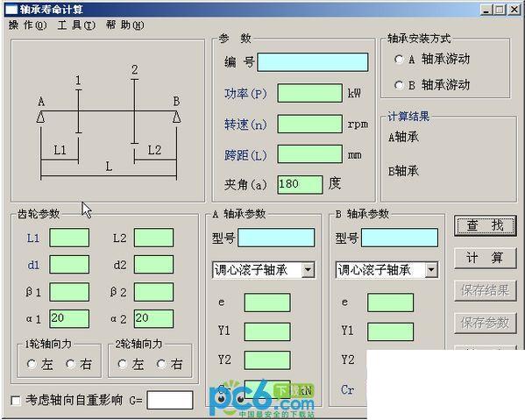Expand B 轴承 type dropdown
This screenshot has width=525, height=420.
[x=431, y=270]
